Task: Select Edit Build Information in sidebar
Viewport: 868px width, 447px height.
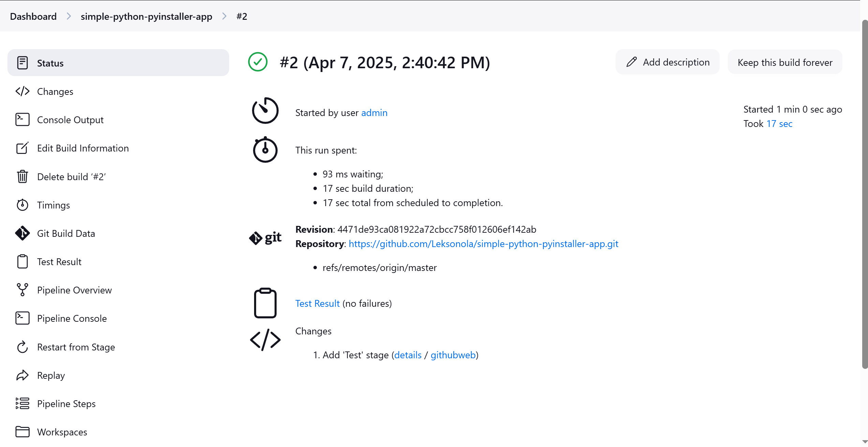Action: pos(118,148)
